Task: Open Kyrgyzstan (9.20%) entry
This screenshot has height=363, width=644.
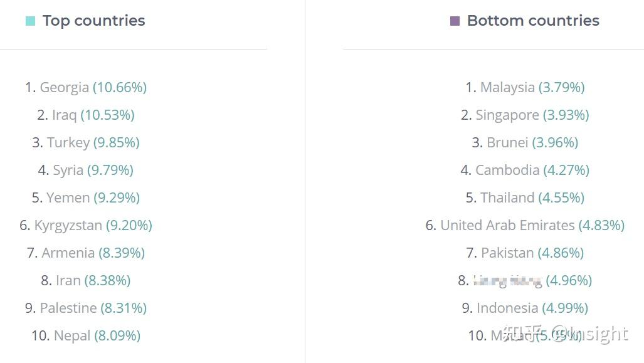Action: click(86, 225)
